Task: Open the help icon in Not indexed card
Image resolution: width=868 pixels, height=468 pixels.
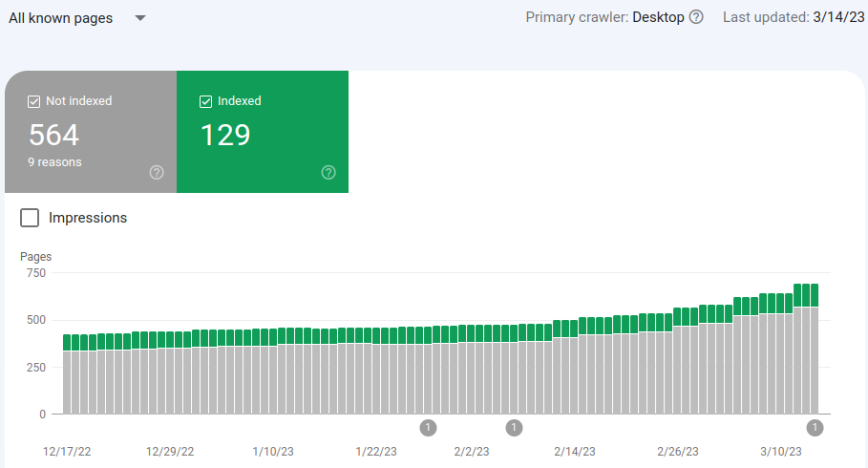Action: pyautogui.click(x=157, y=172)
